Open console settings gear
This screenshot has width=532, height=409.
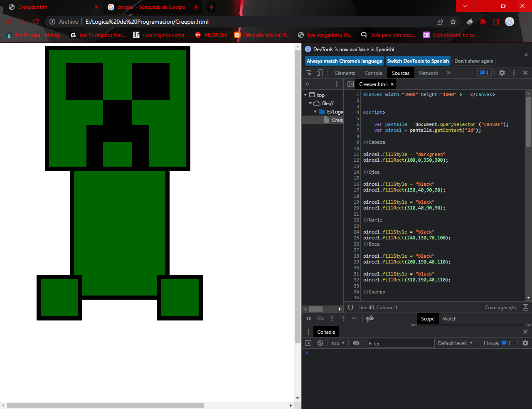point(525,343)
